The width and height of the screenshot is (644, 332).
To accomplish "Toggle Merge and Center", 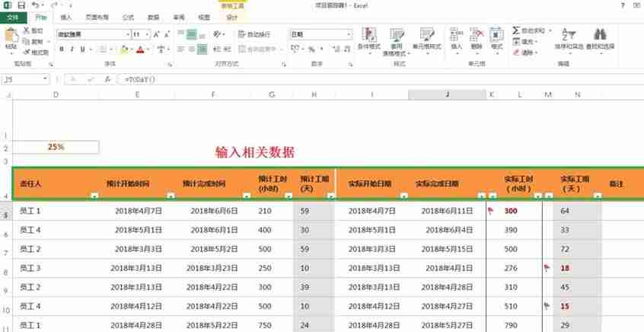I will coord(257,49).
